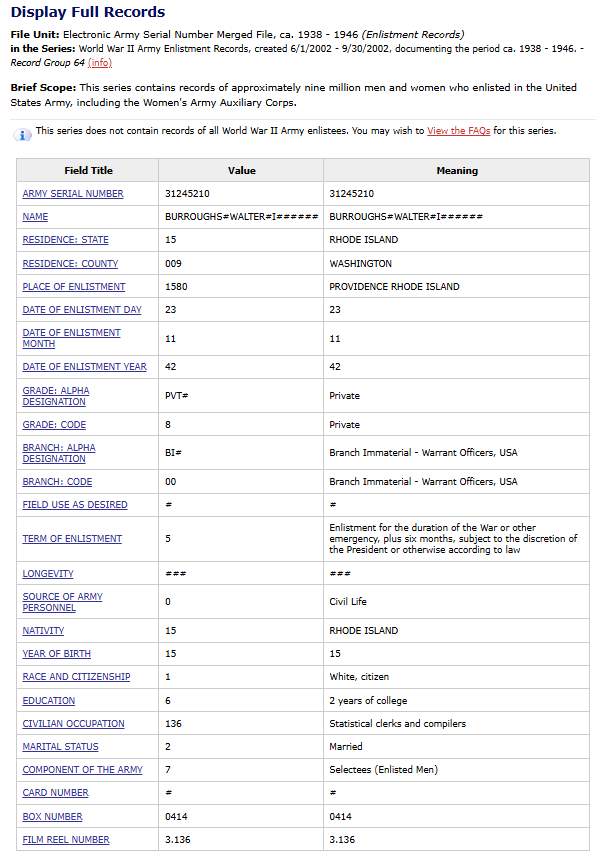The width and height of the screenshot is (608, 868).
Task: Click PLACE OF ENLISTMENT link
Action: [72, 287]
